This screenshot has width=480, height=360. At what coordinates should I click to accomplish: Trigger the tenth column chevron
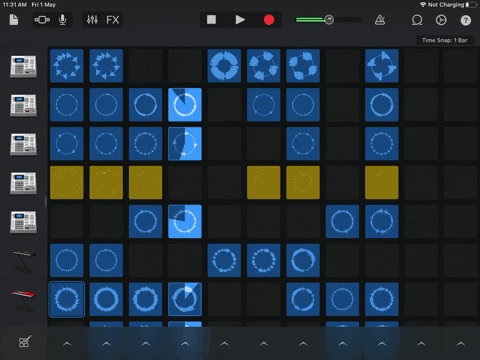tap(421, 344)
